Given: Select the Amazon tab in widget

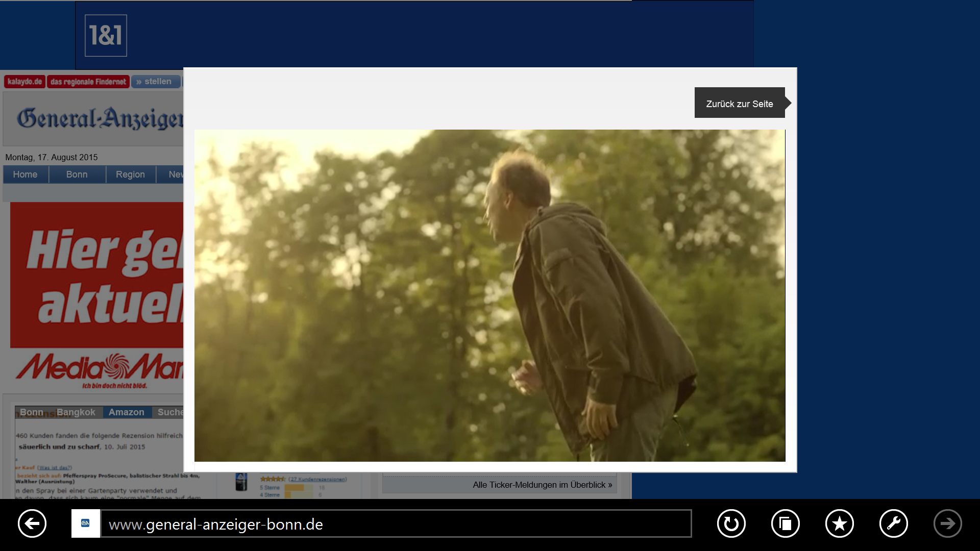Looking at the screenshot, I should click(126, 412).
